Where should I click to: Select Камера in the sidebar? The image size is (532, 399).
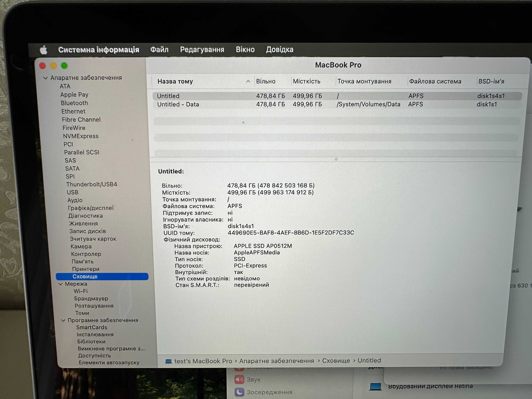[x=81, y=246]
